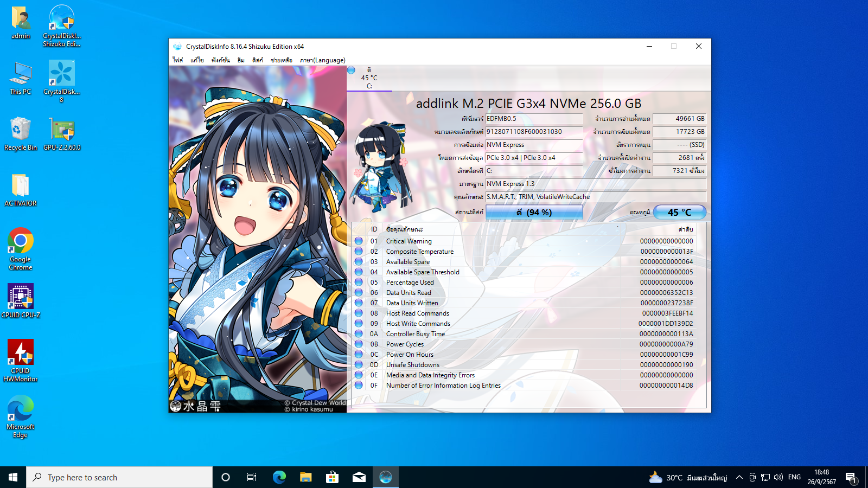Click the status orb for Controller Busy Time

click(x=359, y=333)
